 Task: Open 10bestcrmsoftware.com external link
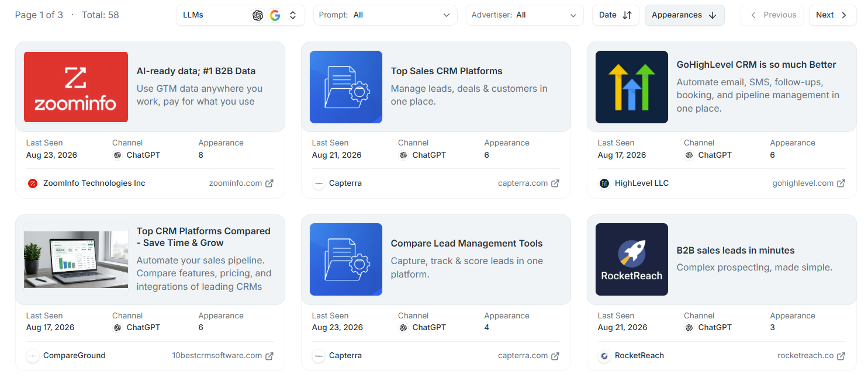click(223, 356)
